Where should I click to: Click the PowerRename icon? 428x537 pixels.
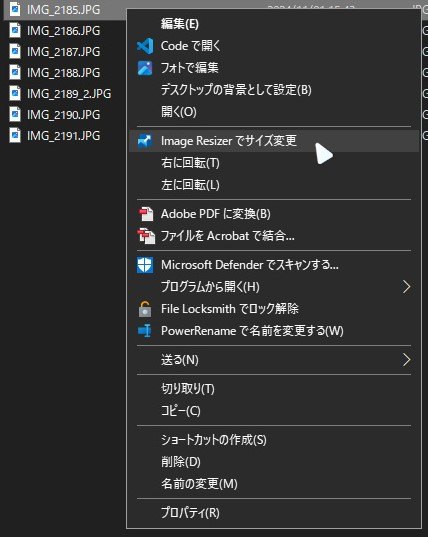145,331
